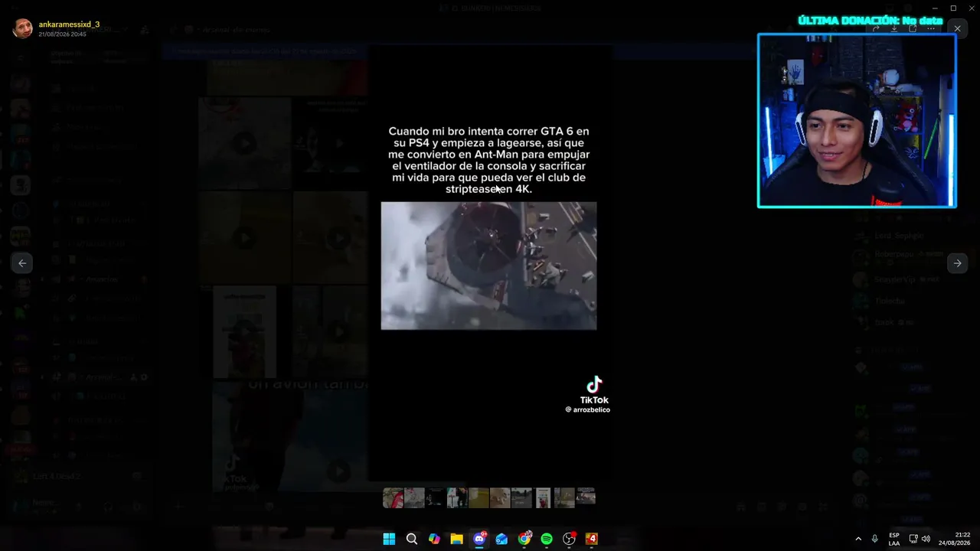980x551 pixels.
Task: Open the media in browser icon
Action: click(x=913, y=28)
